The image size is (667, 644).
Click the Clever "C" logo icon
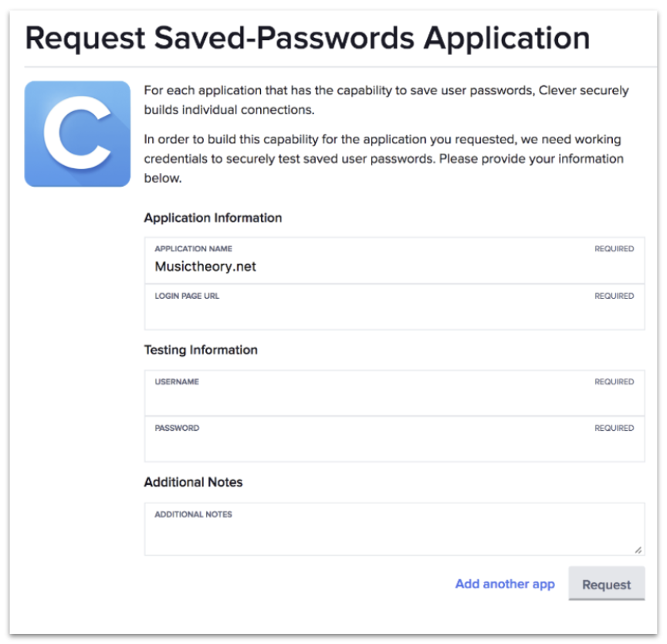[x=80, y=133]
